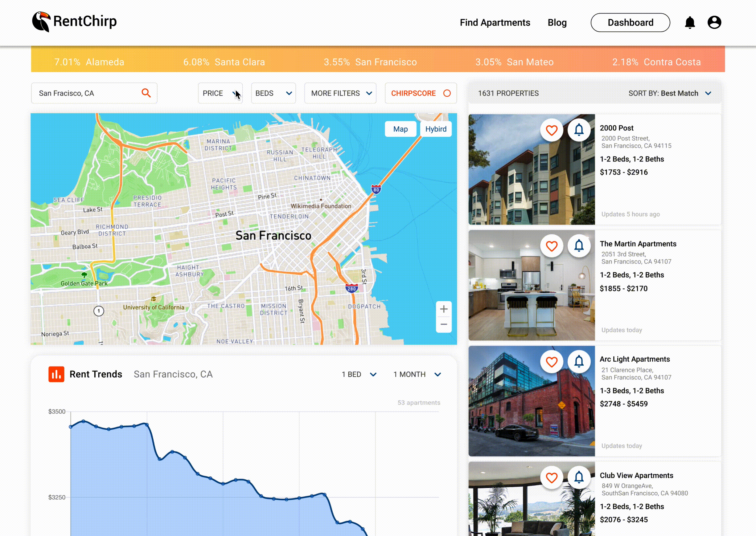Image resolution: width=756 pixels, height=536 pixels.
Task: Open the notifications bell in header
Action: (690, 22)
